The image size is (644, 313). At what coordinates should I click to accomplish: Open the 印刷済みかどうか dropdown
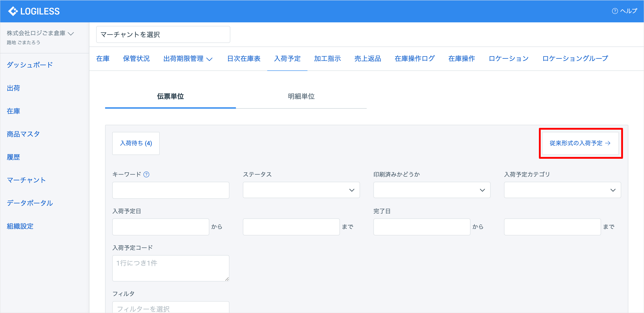click(x=432, y=190)
